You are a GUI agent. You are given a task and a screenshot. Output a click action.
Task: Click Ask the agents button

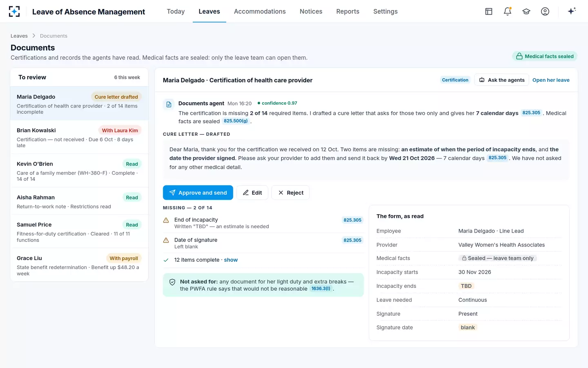[501, 80]
